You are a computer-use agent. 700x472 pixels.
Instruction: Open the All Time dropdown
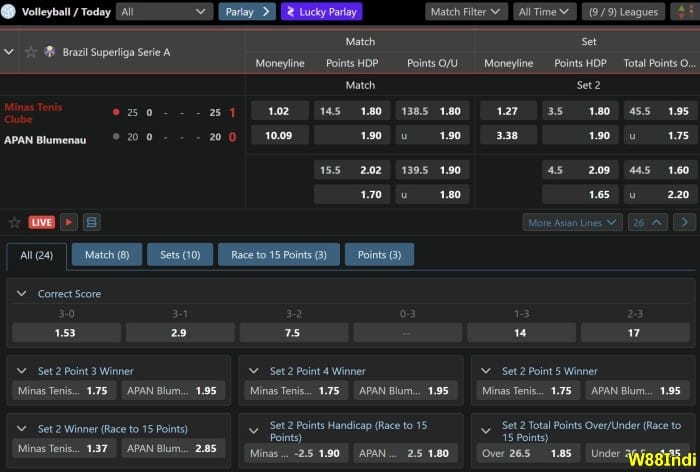click(x=545, y=12)
